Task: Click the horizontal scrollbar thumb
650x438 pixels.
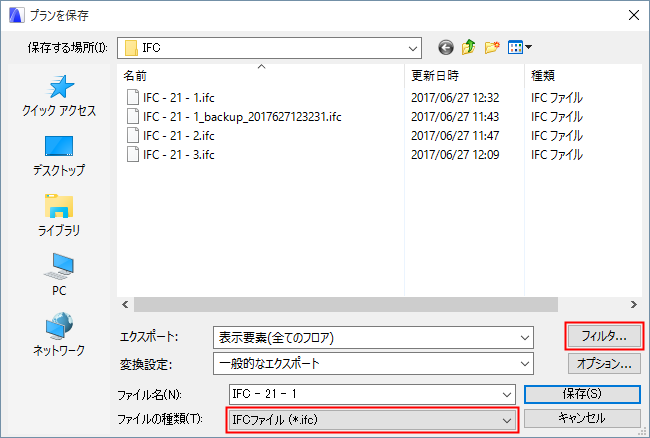Action: click(x=346, y=305)
